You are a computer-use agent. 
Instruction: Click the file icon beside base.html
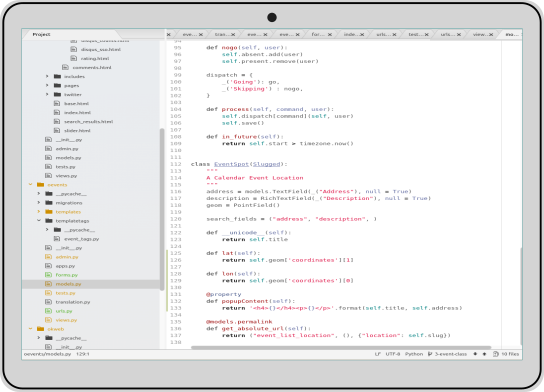point(57,103)
